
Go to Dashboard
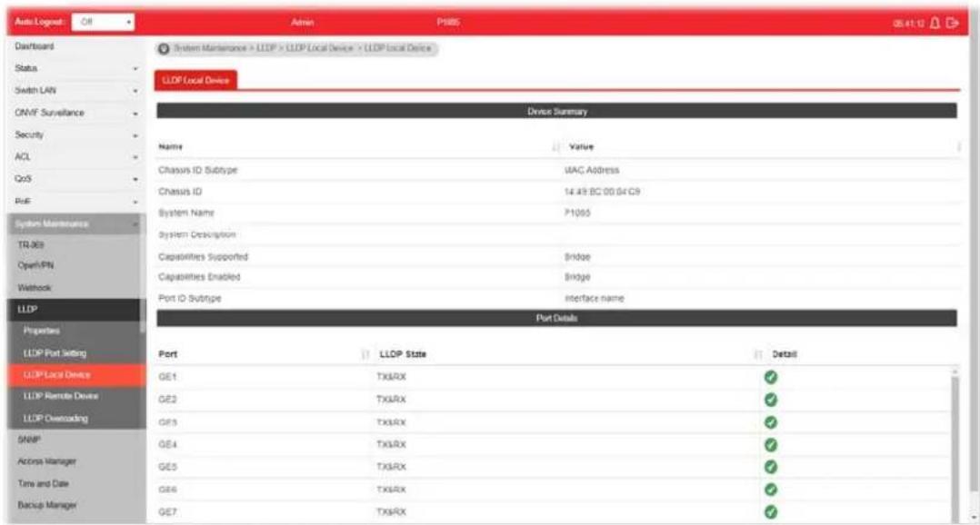point(35,47)
